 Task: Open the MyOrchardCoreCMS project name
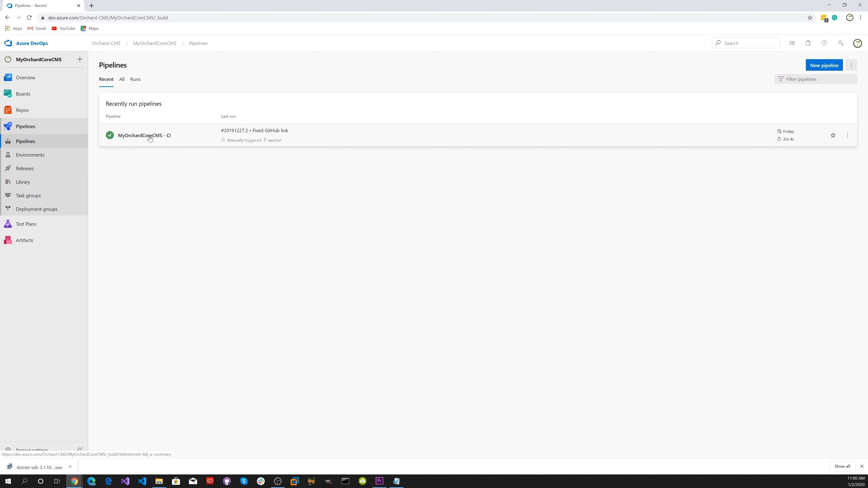click(x=38, y=59)
